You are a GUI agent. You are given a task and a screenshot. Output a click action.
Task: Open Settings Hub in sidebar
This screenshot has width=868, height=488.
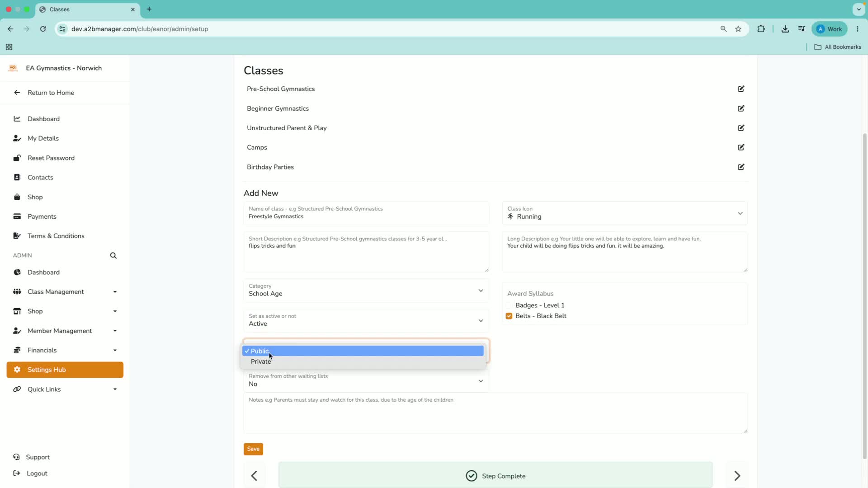click(x=65, y=370)
